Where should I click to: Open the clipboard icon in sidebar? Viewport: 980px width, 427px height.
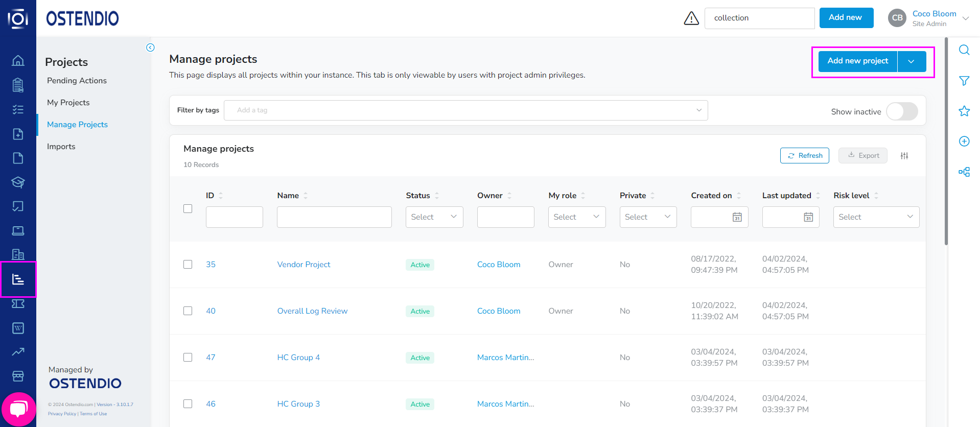pos(18,85)
